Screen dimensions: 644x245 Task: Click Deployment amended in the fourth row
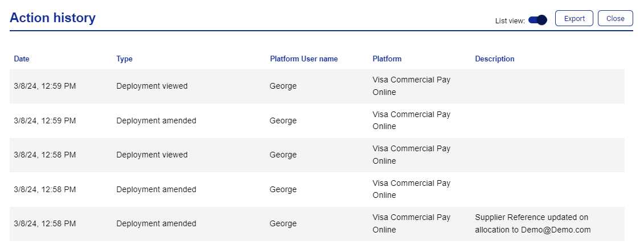tap(156, 189)
